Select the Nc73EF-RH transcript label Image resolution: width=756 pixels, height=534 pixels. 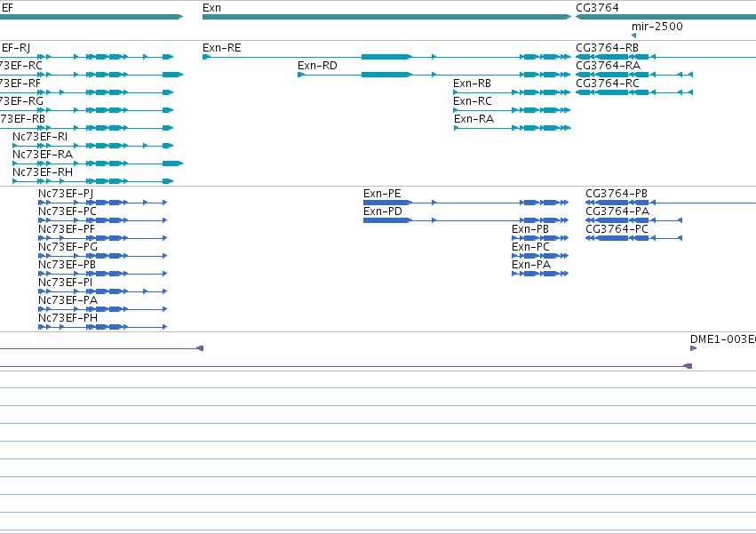43,172
